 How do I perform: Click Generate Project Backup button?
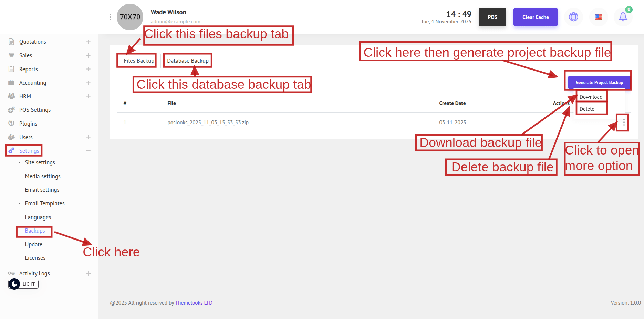pyautogui.click(x=599, y=83)
